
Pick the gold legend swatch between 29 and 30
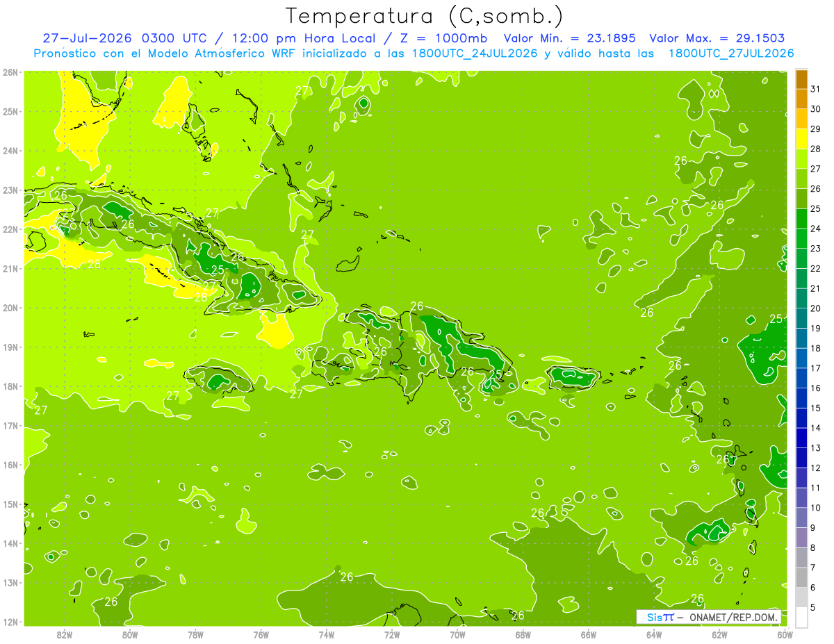tap(801, 119)
